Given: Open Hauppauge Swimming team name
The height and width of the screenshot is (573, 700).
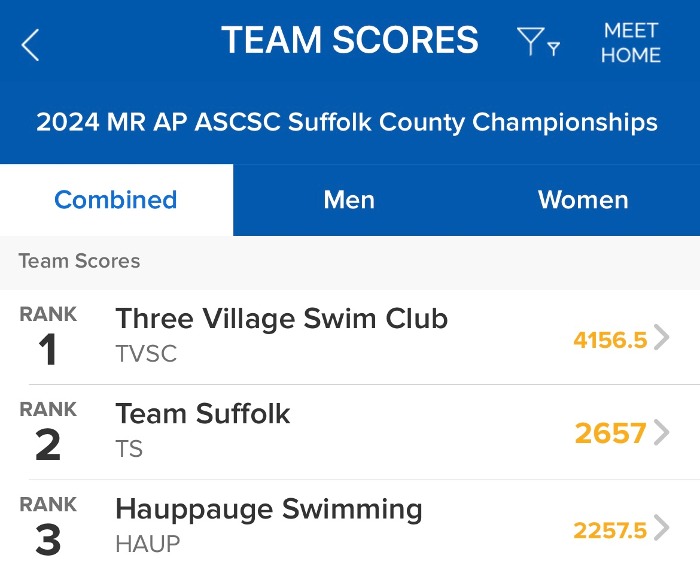Looking at the screenshot, I should pos(269,509).
